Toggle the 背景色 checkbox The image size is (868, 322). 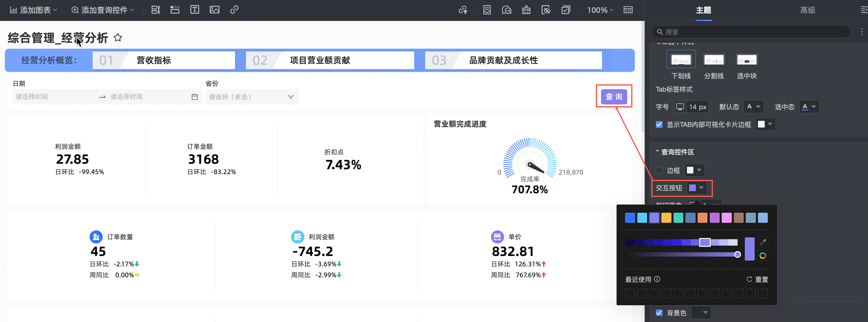[x=659, y=313]
